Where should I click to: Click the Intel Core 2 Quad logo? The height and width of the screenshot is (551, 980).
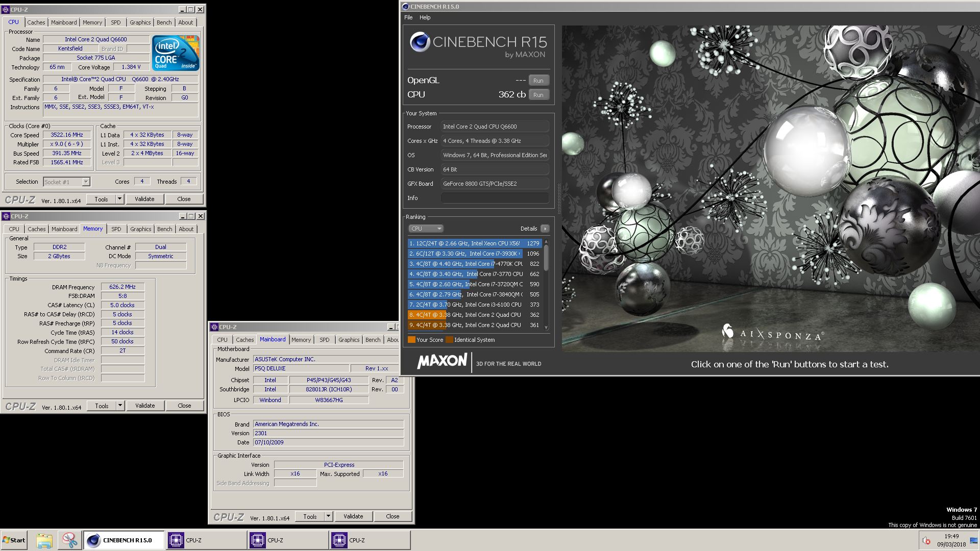[x=176, y=53]
